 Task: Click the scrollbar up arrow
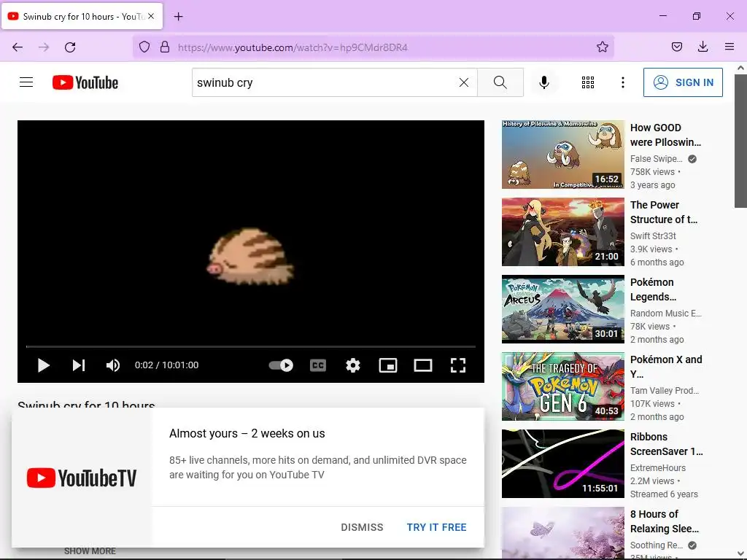pos(741,68)
